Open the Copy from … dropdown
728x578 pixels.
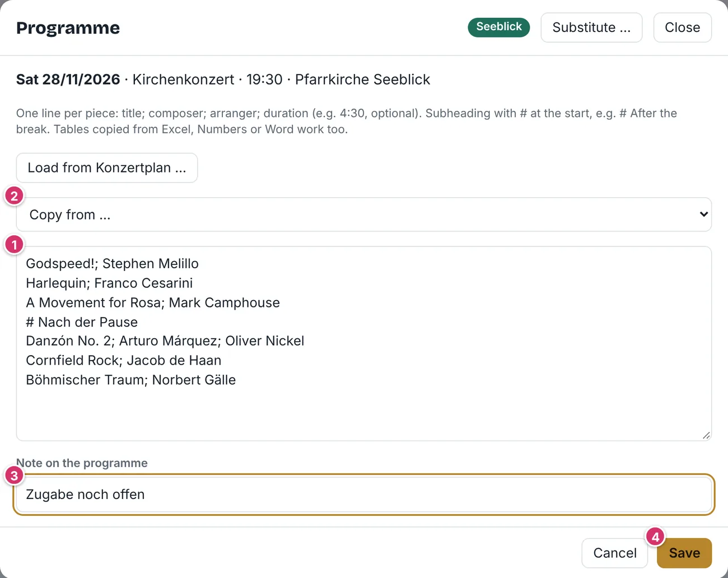(364, 215)
